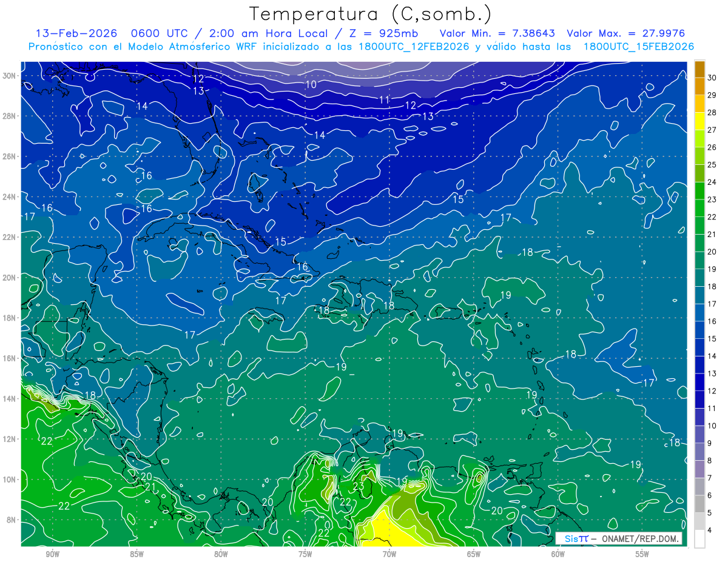Click the '14N' latitude axis label
Viewport: 728px width, 562px height.
(x=10, y=399)
